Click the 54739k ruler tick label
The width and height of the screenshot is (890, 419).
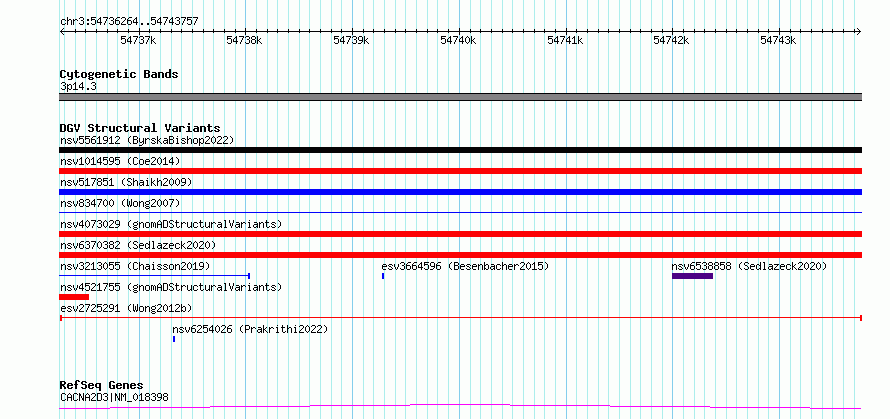tap(351, 41)
